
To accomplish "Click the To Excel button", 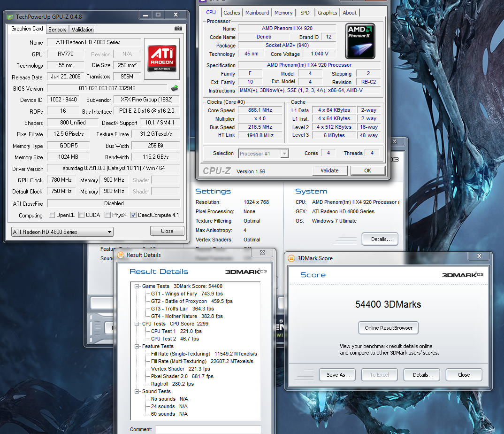I will (x=379, y=375).
